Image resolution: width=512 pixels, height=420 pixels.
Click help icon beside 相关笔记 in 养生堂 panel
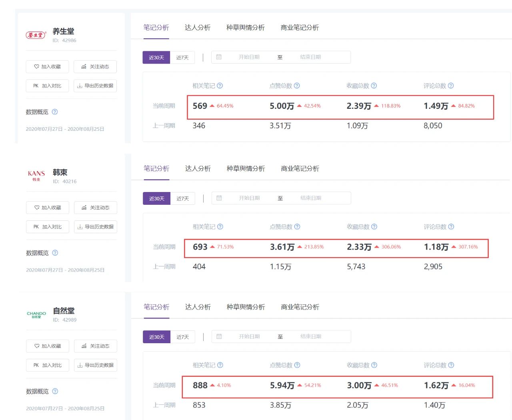point(220,86)
